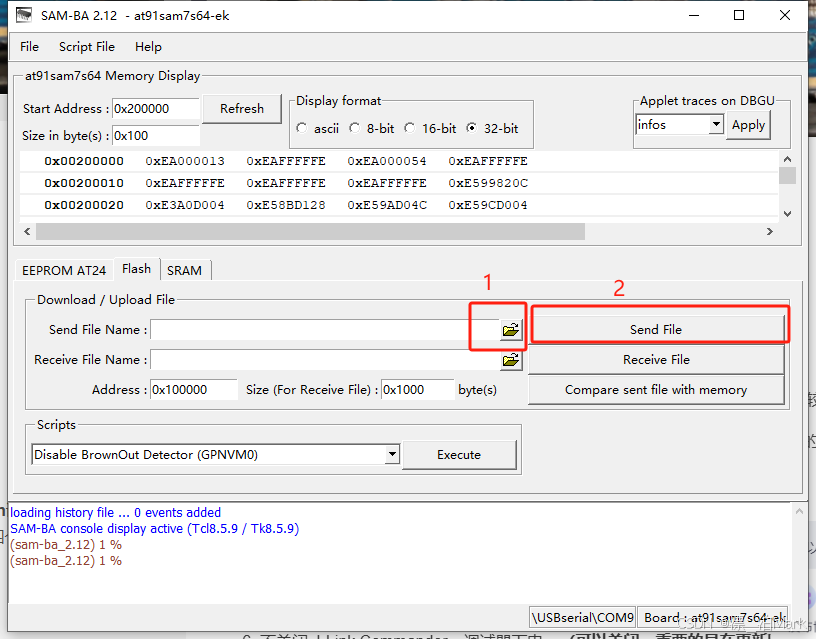Click memory value 0xE3A0D004
816x639 pixels.
tap(185, 205)
